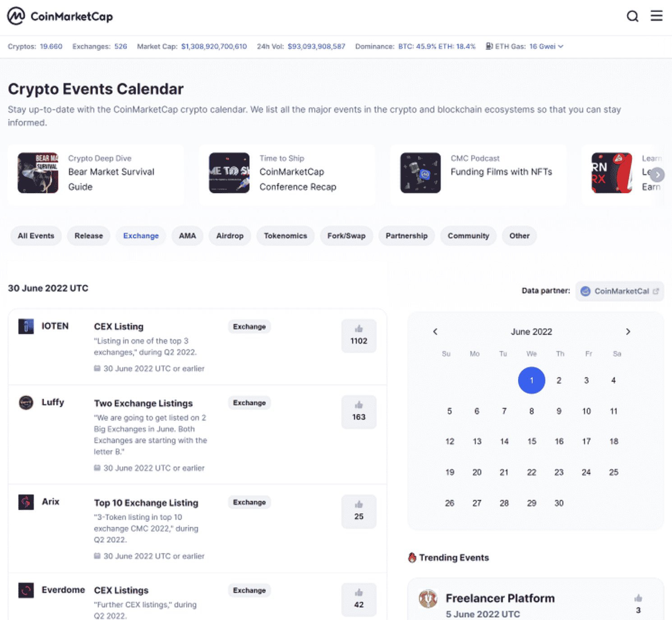Select June 30 in the calendar
The image size is (672, 620).
point(559,503)
